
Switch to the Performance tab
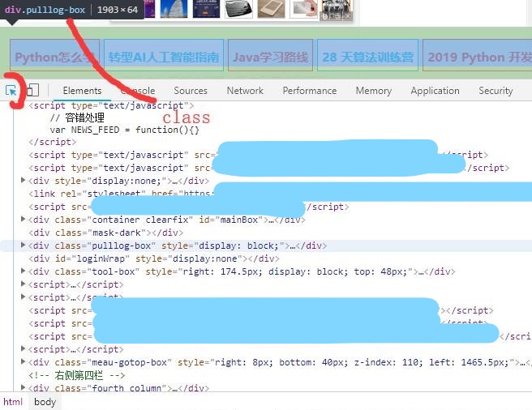tap(310, 91)
